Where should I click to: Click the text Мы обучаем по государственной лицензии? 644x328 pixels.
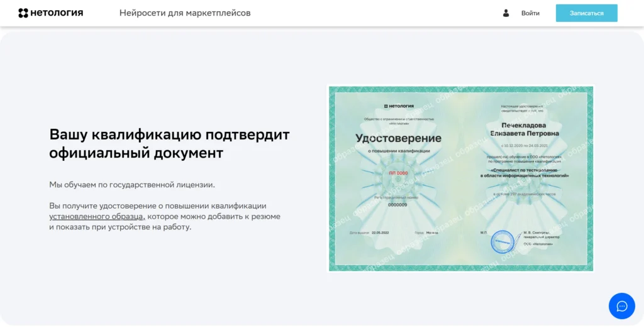[132, 185]
